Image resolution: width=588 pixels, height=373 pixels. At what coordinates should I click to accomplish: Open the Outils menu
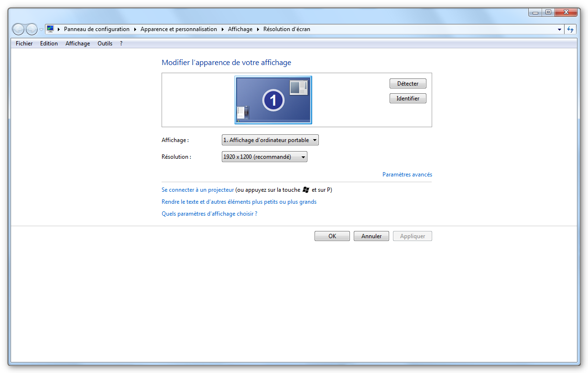click(105, 44)
